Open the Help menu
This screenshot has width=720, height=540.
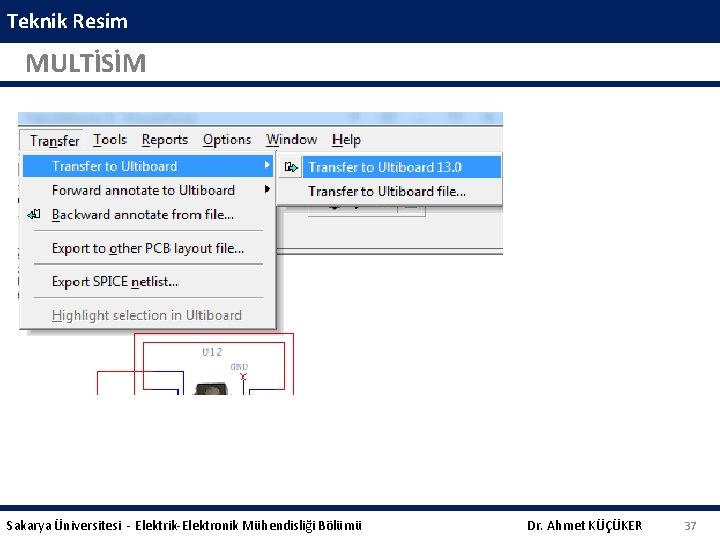tap(346, 140)
